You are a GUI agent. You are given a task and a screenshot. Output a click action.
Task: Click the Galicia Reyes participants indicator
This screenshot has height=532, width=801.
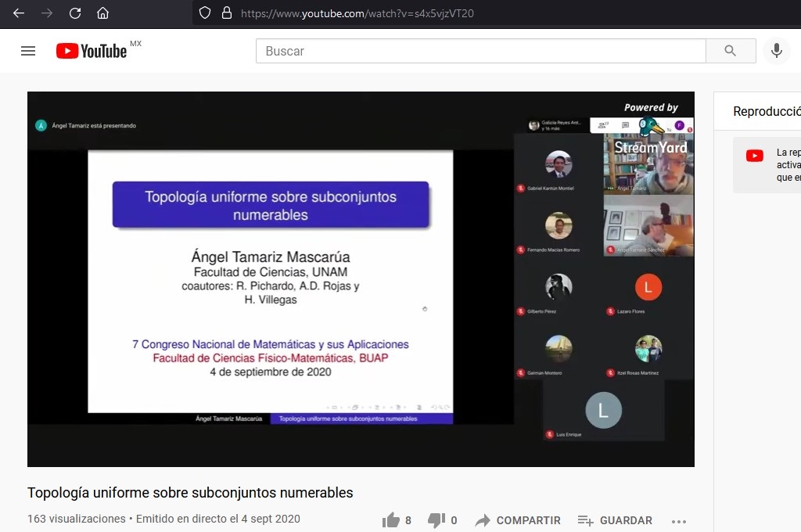[x=556, y=125]
